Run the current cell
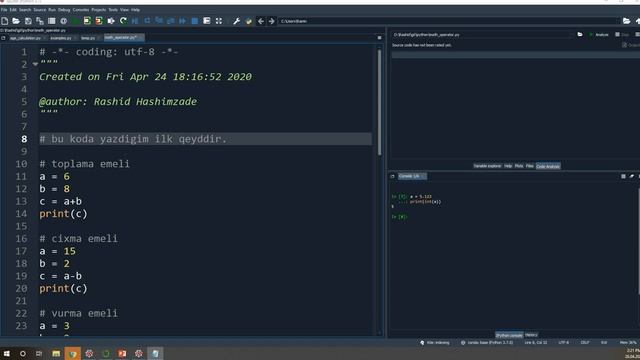 point(87,21)
